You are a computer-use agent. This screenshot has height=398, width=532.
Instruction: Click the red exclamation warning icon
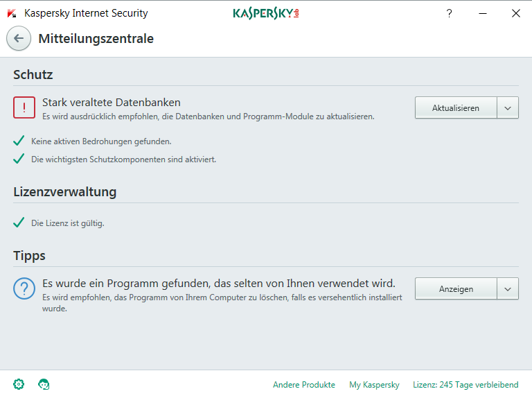[24, 107]
